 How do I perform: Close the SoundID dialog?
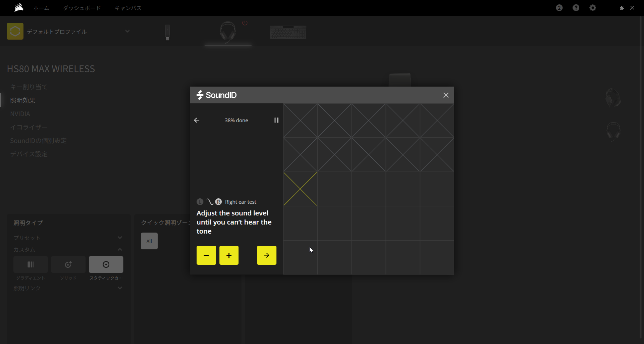446,95
